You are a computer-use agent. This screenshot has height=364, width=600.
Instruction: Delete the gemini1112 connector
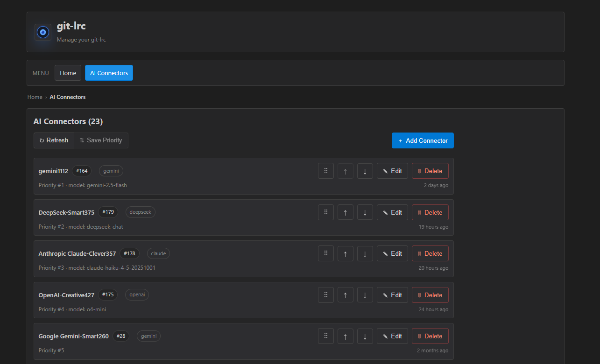point(430,171)
